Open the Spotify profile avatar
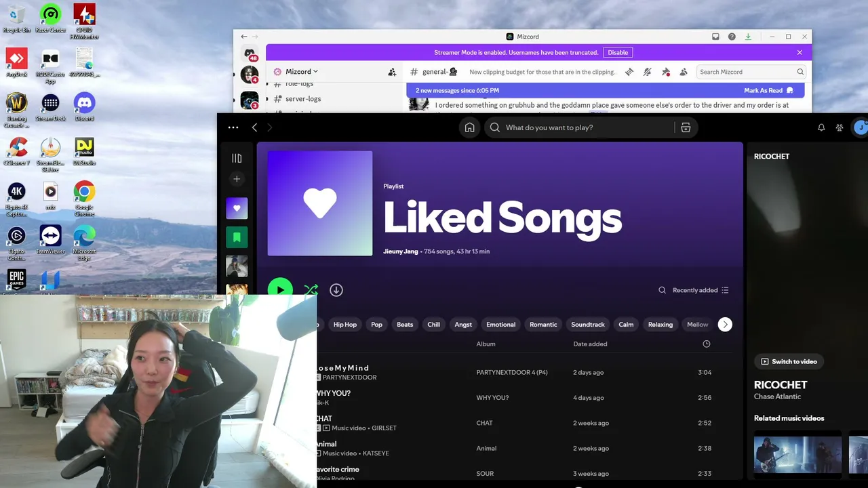The image size is (868, 488). coord(861,127)
